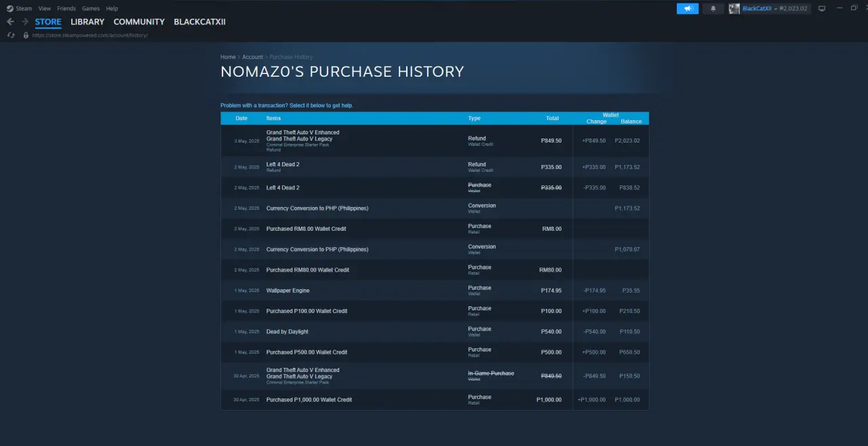Open the Help menu
The width and height of the screenshot is (868, 446).
(112, 9)
